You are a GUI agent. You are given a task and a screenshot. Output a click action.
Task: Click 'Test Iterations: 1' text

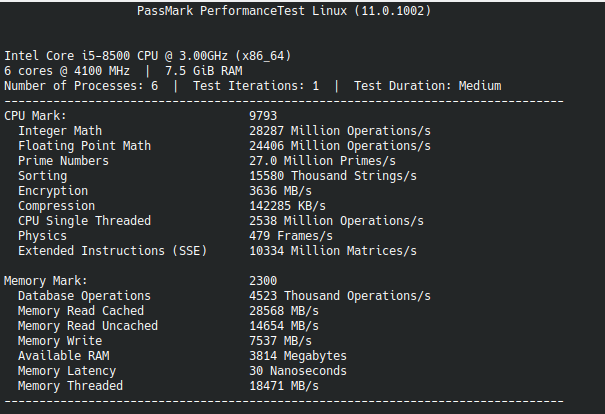click(x=256, y=86)
